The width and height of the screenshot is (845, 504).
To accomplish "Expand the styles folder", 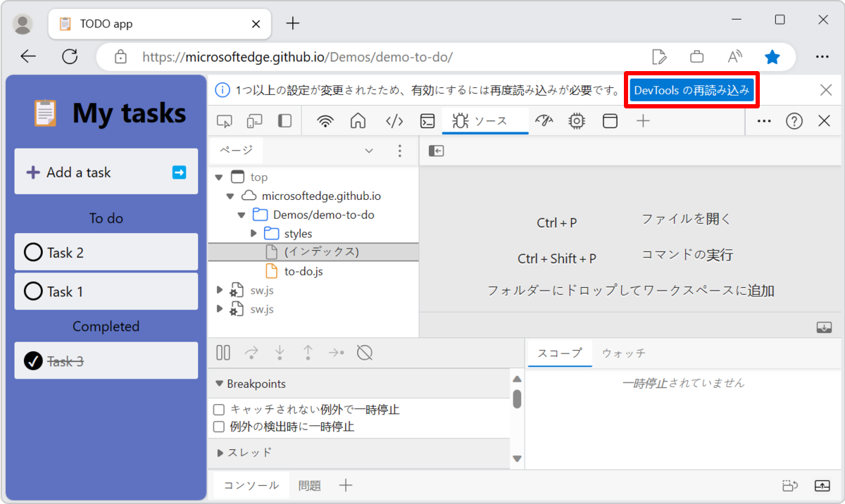I will point(254,233).
